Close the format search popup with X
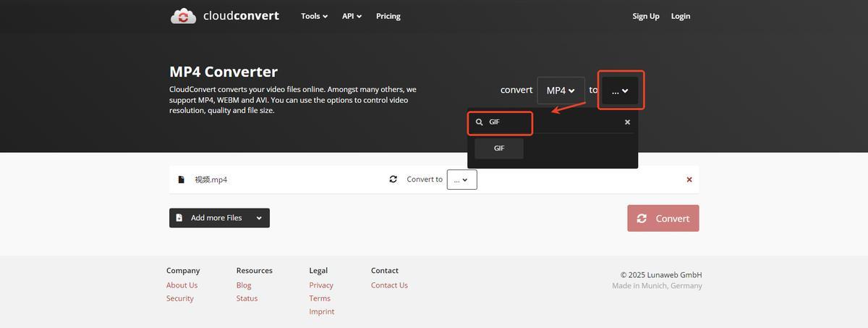Screen dimensions: 868x328 pos(627,122)
